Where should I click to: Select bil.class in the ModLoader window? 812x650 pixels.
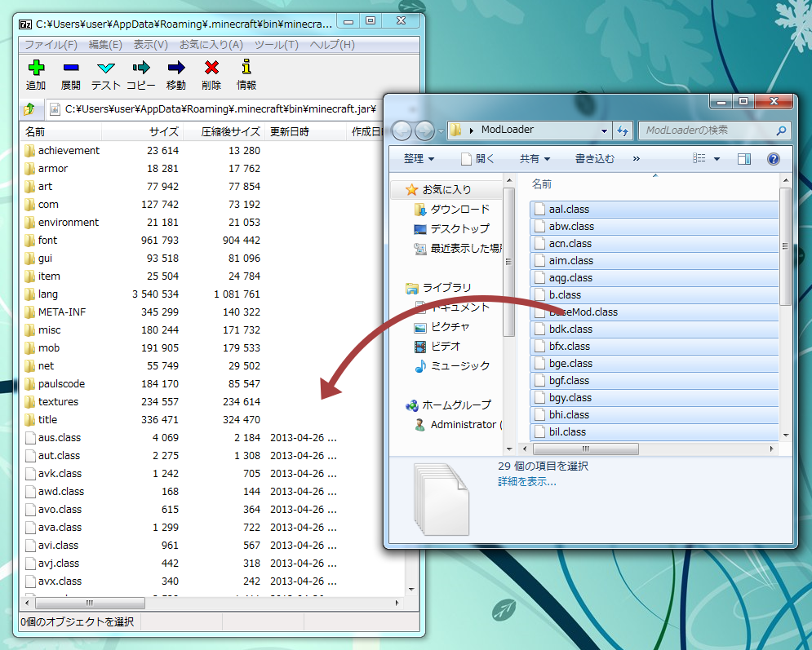(x=654, y=431)
